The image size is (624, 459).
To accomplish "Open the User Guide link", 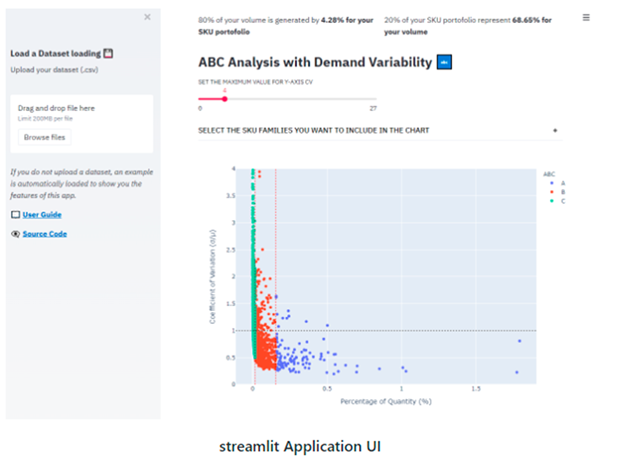I will 43,215.
